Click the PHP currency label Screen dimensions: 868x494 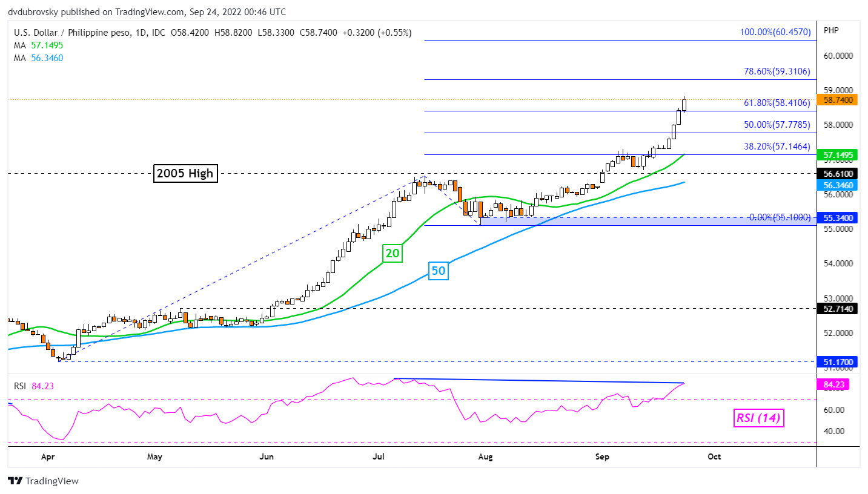832,30
